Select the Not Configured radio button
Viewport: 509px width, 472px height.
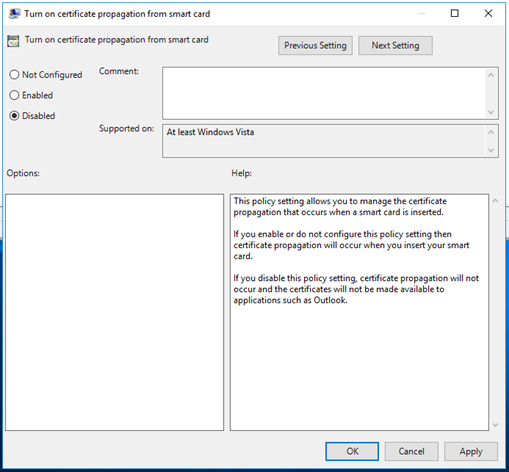point(14,75)
